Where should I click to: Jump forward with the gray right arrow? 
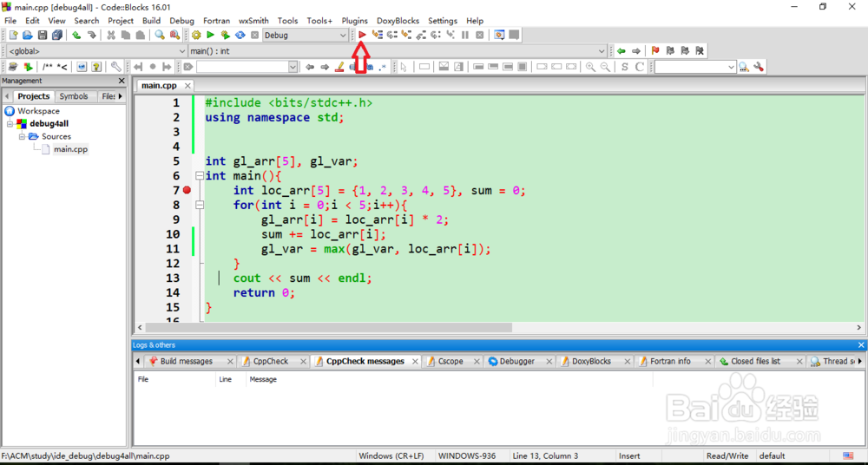(x=636, y=51)
